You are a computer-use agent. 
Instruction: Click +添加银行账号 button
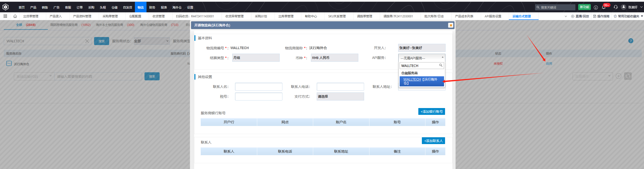coord(432,112)
